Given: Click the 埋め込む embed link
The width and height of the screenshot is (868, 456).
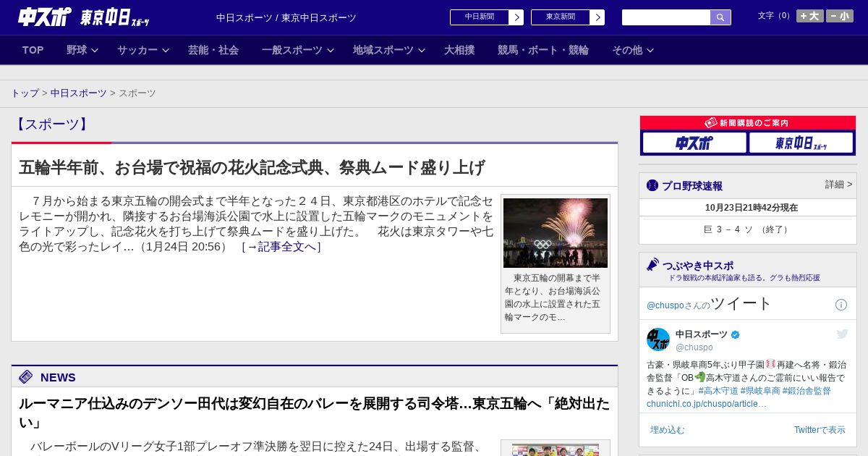Looking at the screenshot, I should (668, 430).
